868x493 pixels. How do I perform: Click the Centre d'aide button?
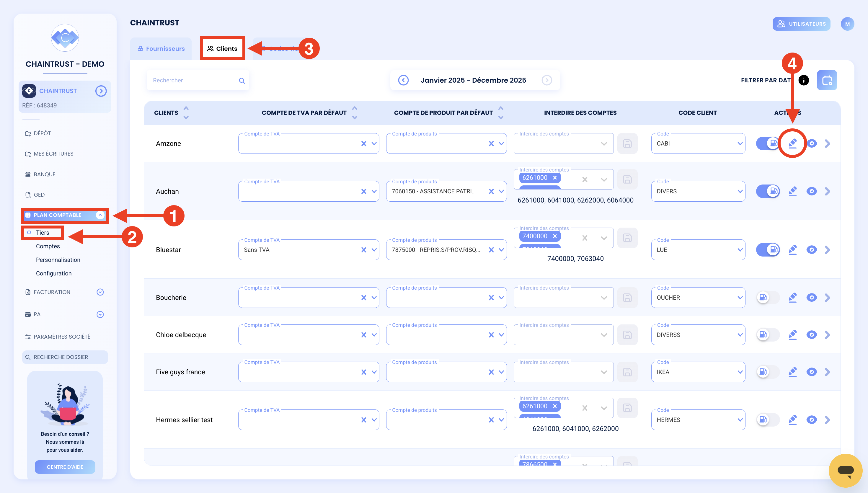(x=65, y=467)
